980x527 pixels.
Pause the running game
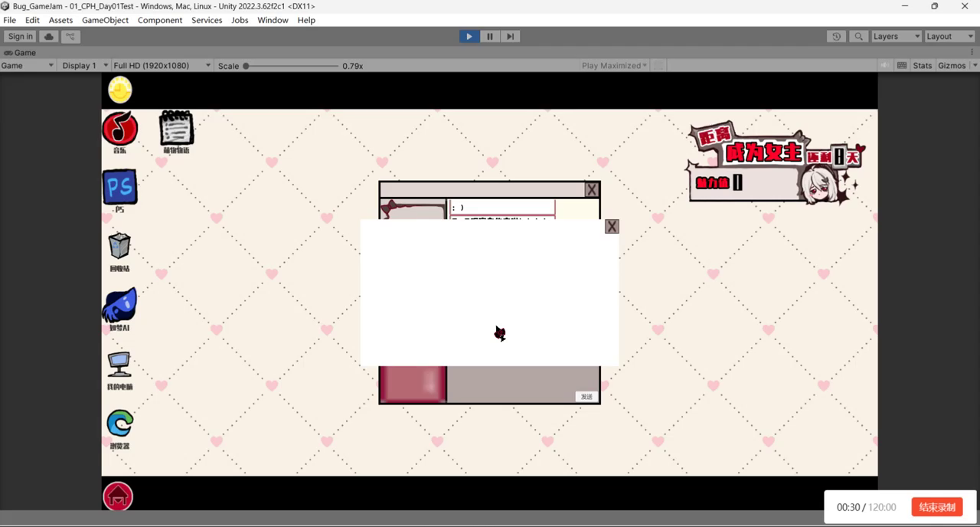tap(489, 36)
